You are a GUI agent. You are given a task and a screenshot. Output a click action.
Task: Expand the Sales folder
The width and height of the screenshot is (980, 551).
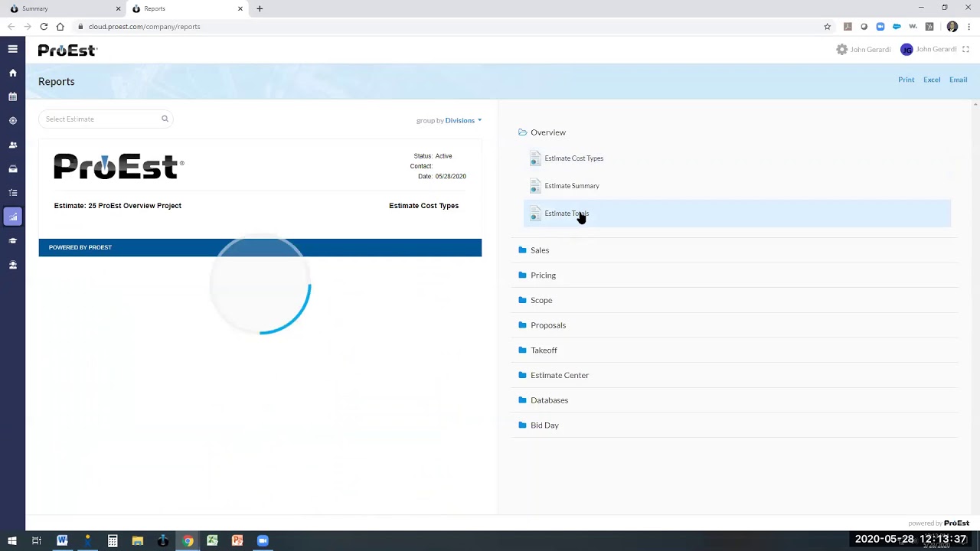click(x=534, y=250)
